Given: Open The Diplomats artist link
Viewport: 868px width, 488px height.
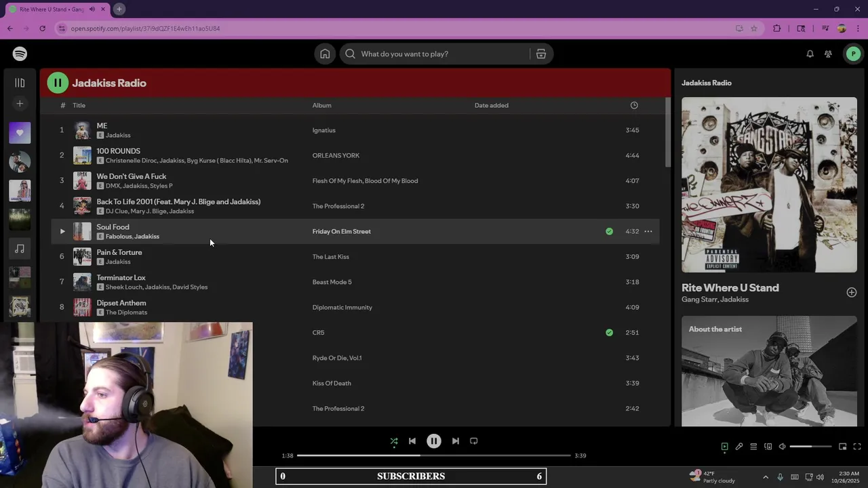Looking at the screenshot, I should [x=126, y=312].
